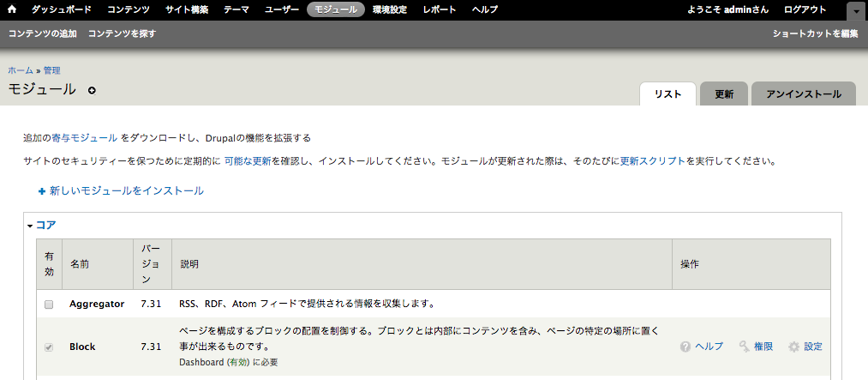Click plus icon to install new module
The image size is (868, 380).
(41, 191)
